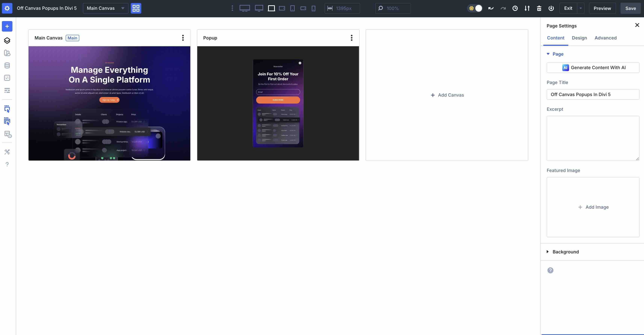
Task: Click the Page Title input field
Action: coord(593,94)
